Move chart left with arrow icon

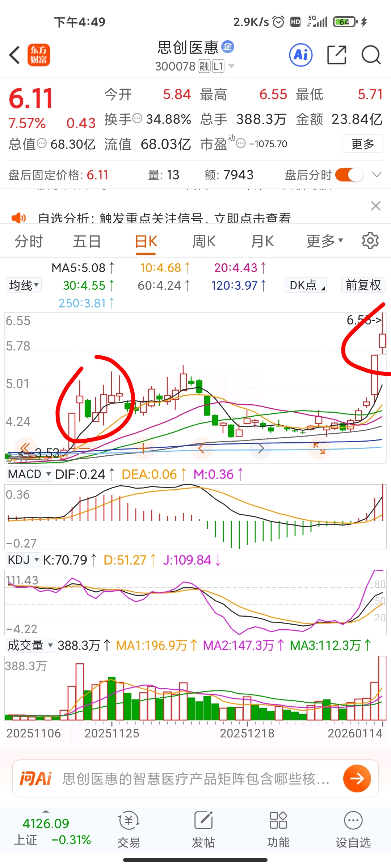pyautogui.click(x=201, y=449)
